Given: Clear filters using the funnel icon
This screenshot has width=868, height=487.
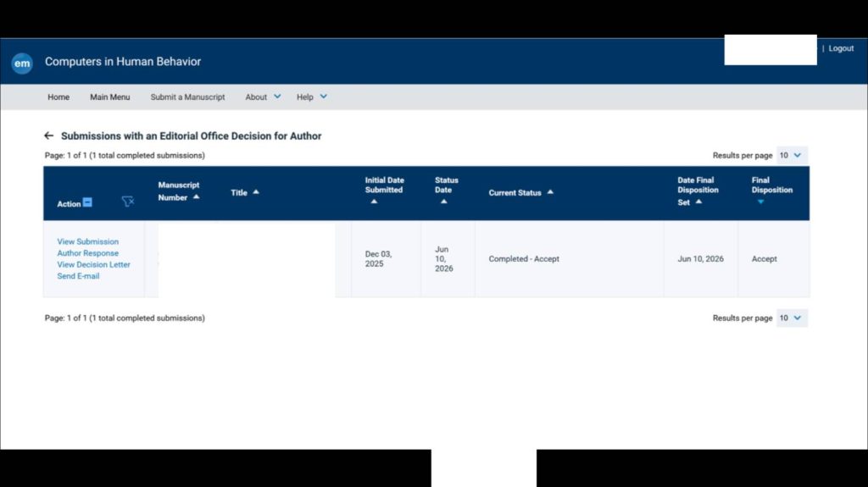Looking at the screenshot, I should 128,202.
